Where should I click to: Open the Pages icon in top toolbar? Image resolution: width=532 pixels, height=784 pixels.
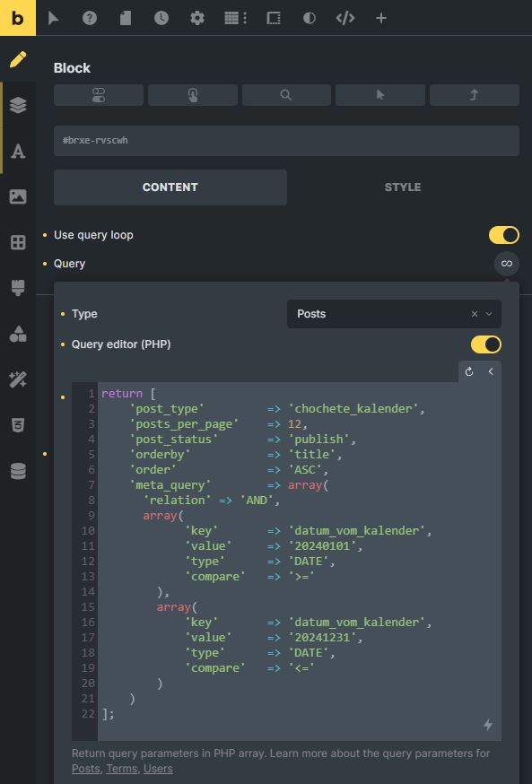(x=126, y=19)
